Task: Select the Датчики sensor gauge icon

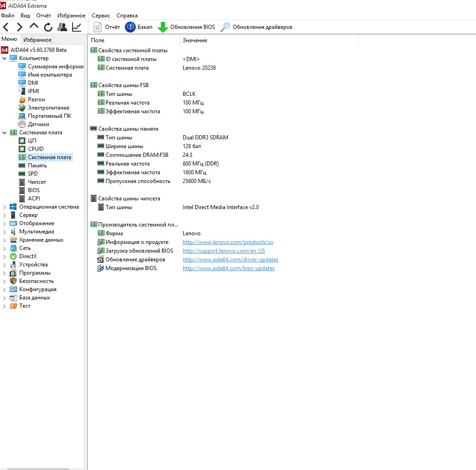Action: [x=22, y=124]
